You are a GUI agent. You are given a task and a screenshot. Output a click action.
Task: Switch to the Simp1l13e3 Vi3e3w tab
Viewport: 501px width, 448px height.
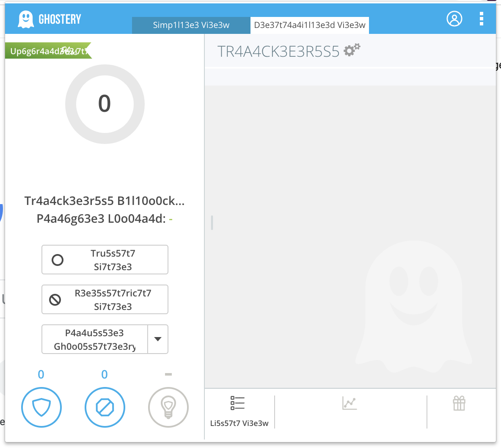point(191,25)
